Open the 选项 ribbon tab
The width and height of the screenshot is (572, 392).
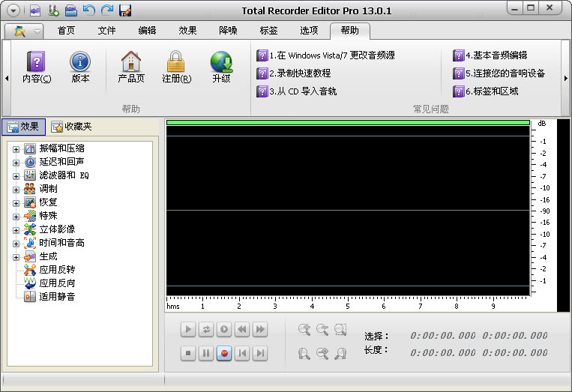(309, 31)
